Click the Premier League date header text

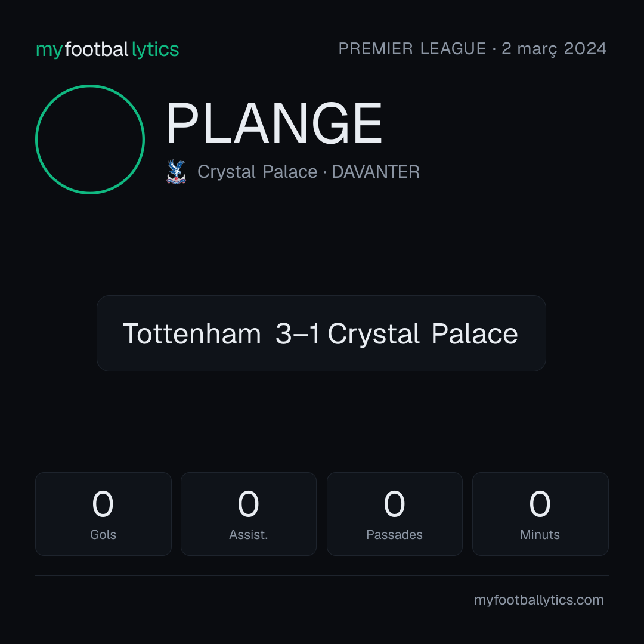(472, 49)
